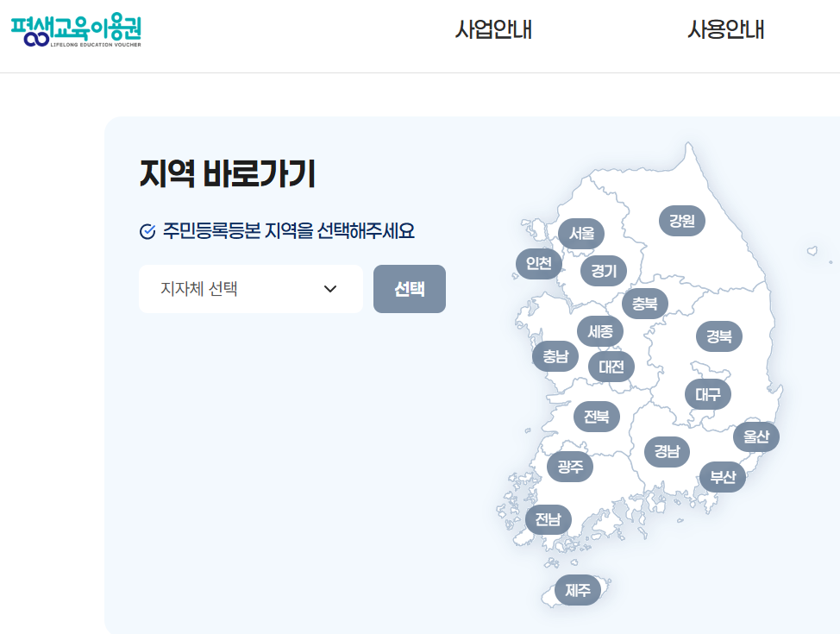840x634 pixels.
Task: Select 서울 on the map
Action: pyautogui.click(x=581, y=234)
